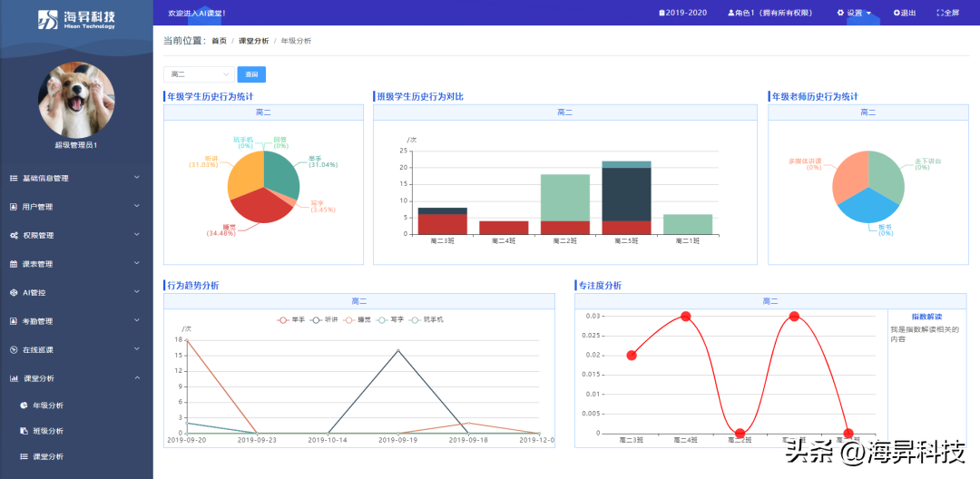Select 考勤管理 menu label
The height and width of the screenshot is (479, 980).
pyautogui.click(x=38, y=322)
